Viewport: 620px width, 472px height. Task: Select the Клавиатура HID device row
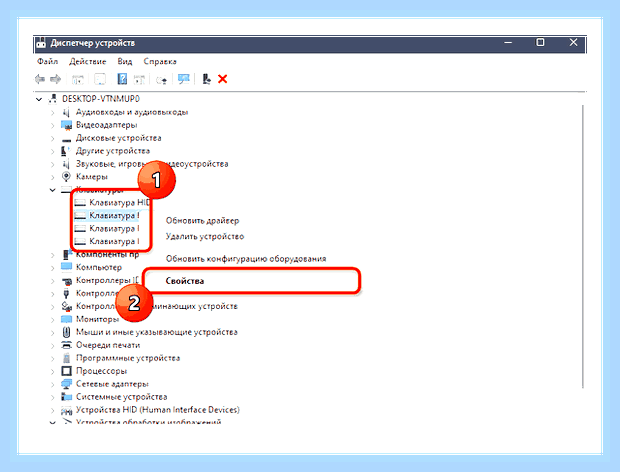click(112, 203)
